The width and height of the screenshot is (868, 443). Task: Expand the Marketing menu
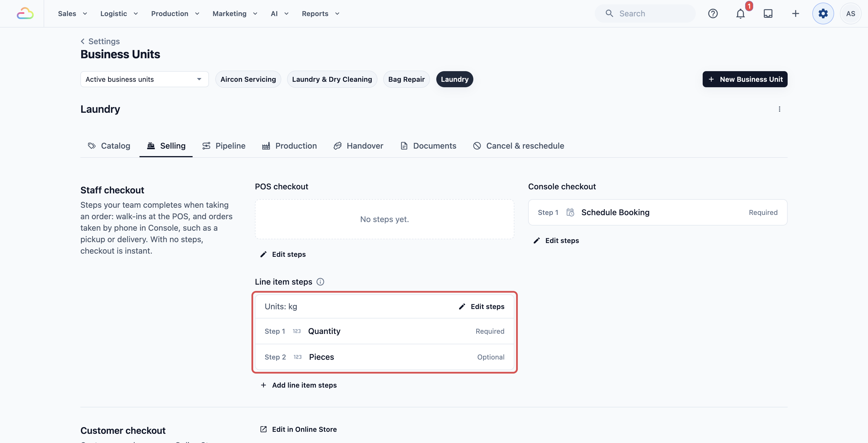point(235,13)
